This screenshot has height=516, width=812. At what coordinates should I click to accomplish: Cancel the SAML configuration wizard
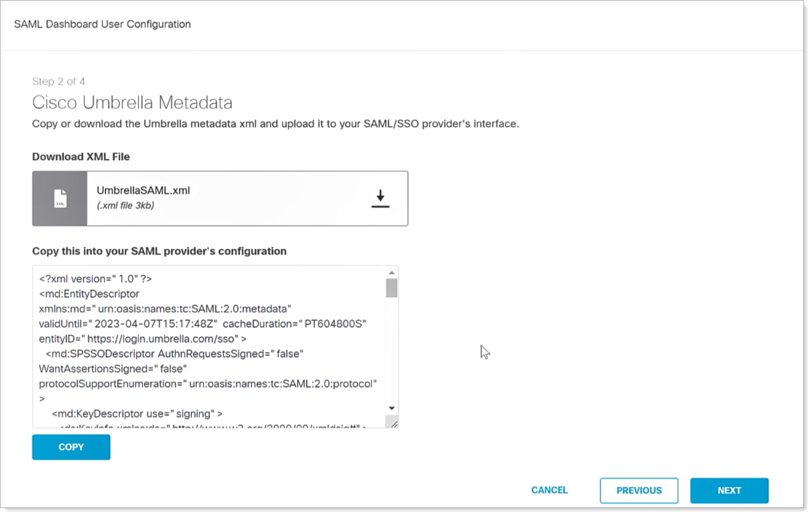(549, 490)
